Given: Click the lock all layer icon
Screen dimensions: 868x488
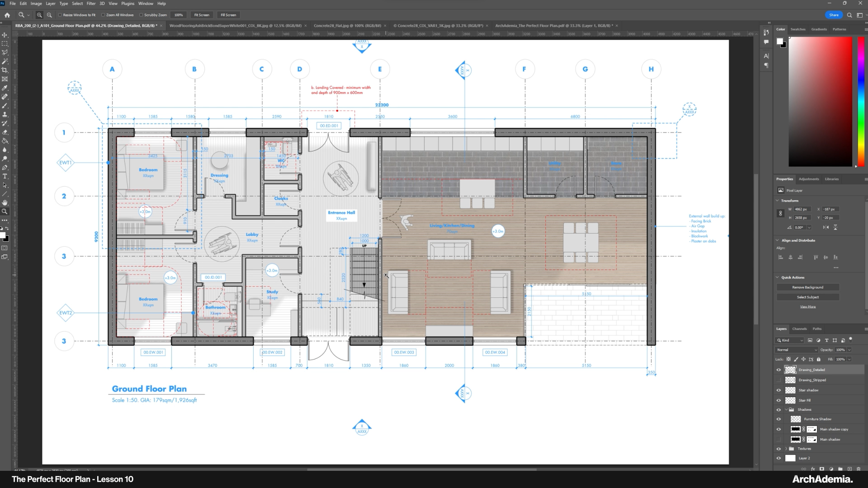Looking at the screenshot, I should tap(818, 359).
